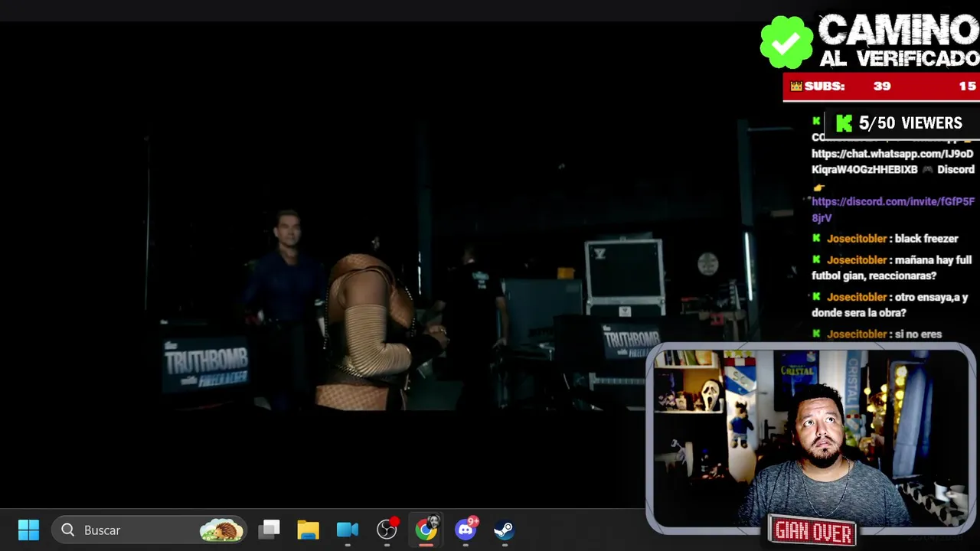The width and height of the screenshot is (980, 551).
Task: Open Task View from the taskbar
Action: (269, 530)
